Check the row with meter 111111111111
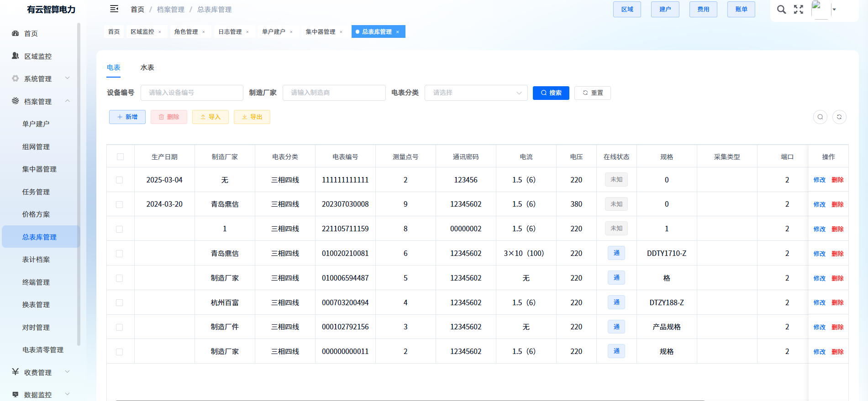868x401 pixels. pos(120,180)
